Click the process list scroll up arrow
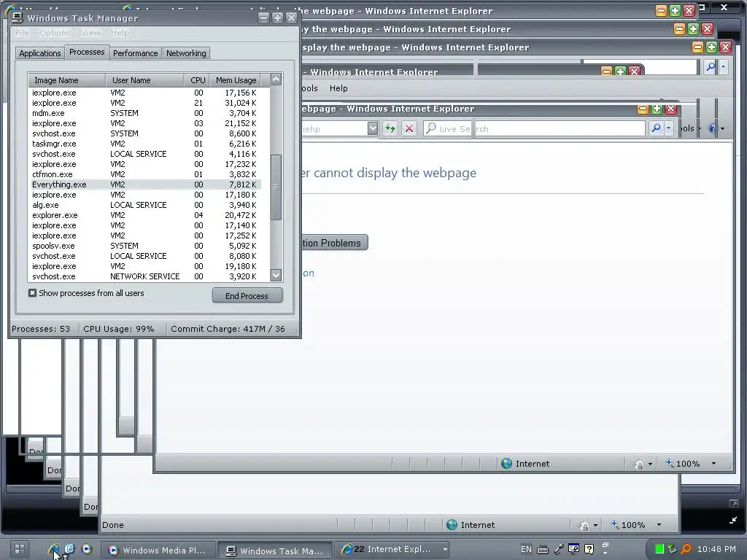 pos(276,79)
